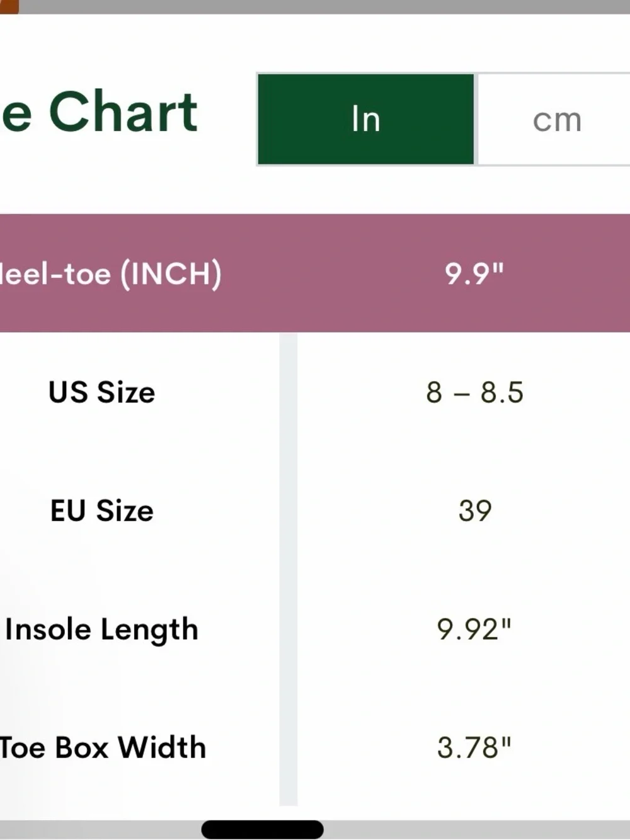
Task: Select the Insole Length row label
Action: [x=101, y=630]
